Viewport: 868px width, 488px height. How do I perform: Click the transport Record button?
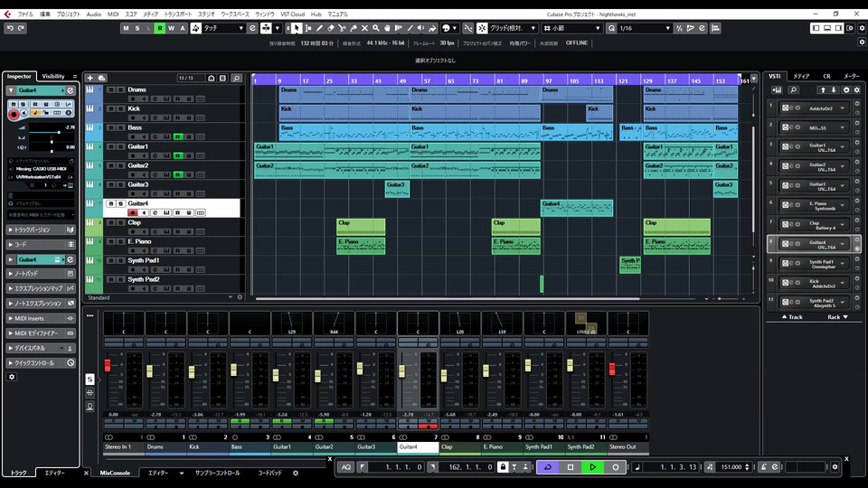[x=615, y=467]
